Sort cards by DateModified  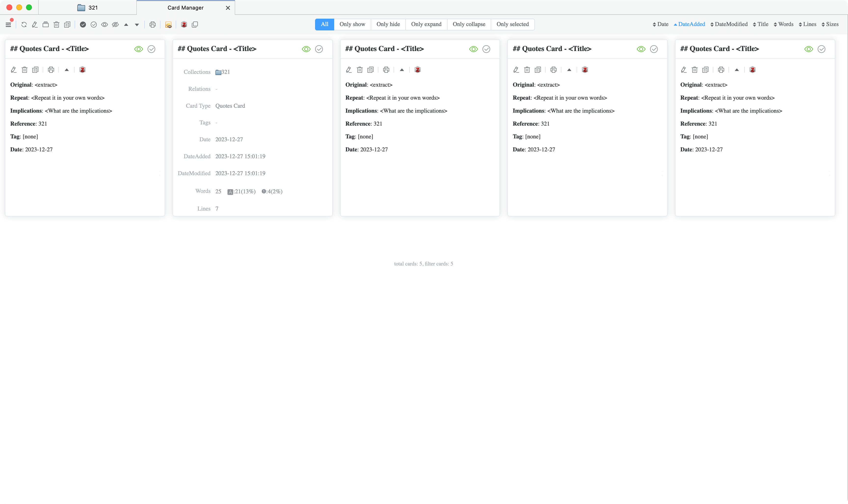tap(729, 24)
